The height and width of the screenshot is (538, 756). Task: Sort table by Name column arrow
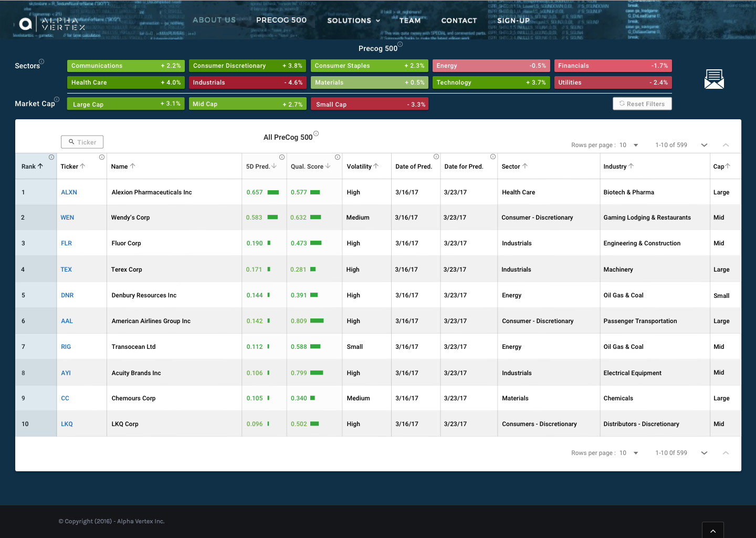(x=133, y=166)
